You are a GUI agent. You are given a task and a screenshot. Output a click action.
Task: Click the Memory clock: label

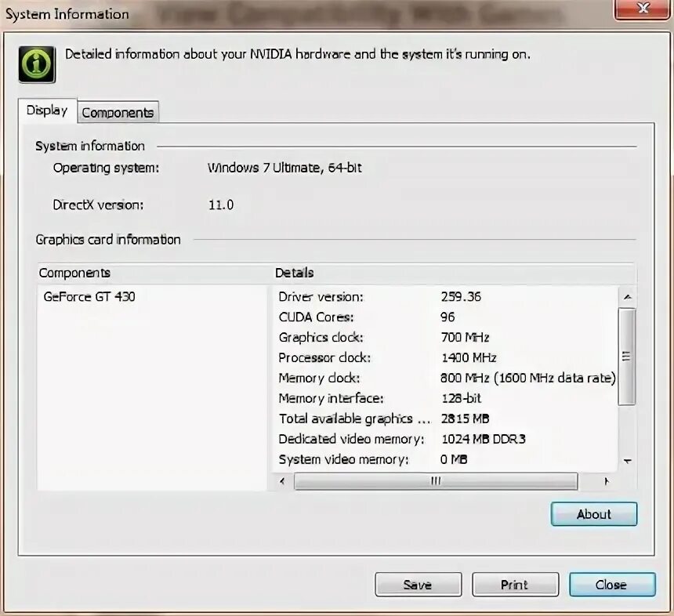(320, 378)
